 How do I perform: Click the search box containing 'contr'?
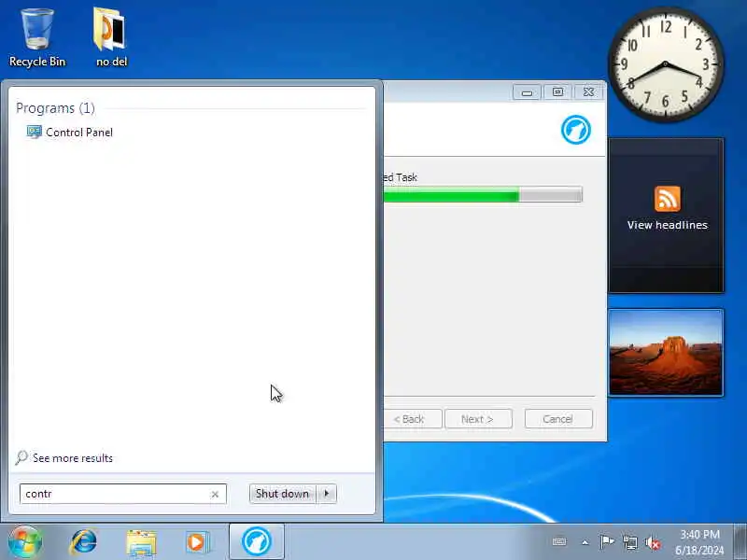[123, 494]
